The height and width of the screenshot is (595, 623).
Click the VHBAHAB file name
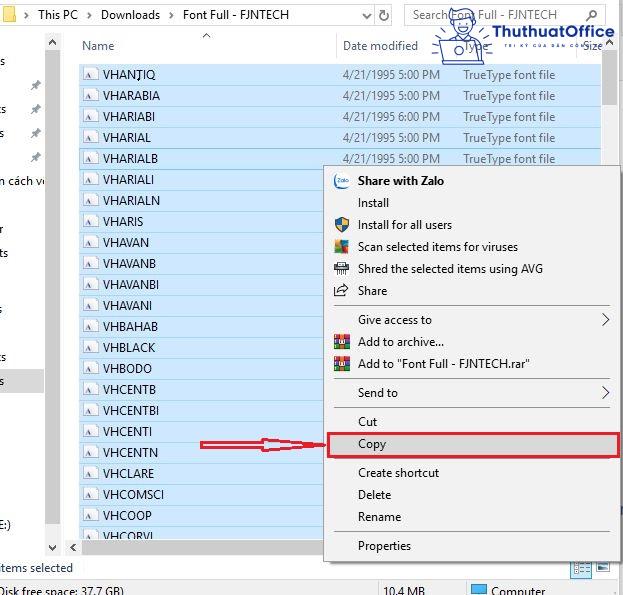point(130,326)
